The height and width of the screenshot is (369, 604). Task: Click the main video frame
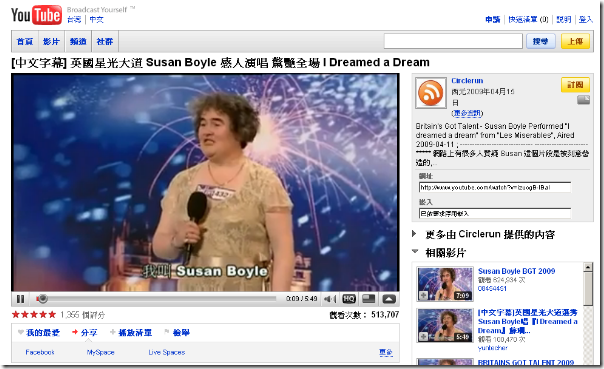(205, 182)
